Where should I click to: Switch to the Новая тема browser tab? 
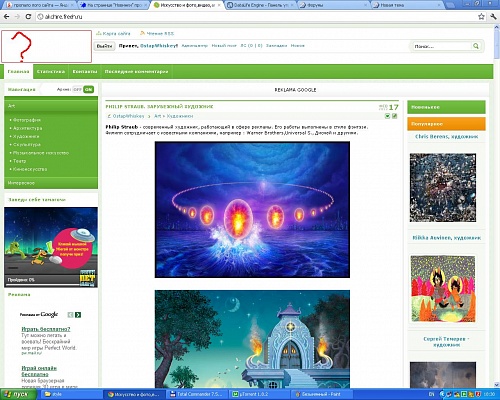tap(407, 5)
